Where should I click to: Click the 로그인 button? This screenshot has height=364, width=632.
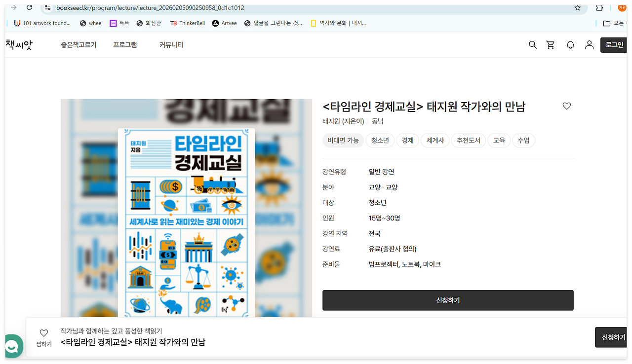tap(614, 45)
